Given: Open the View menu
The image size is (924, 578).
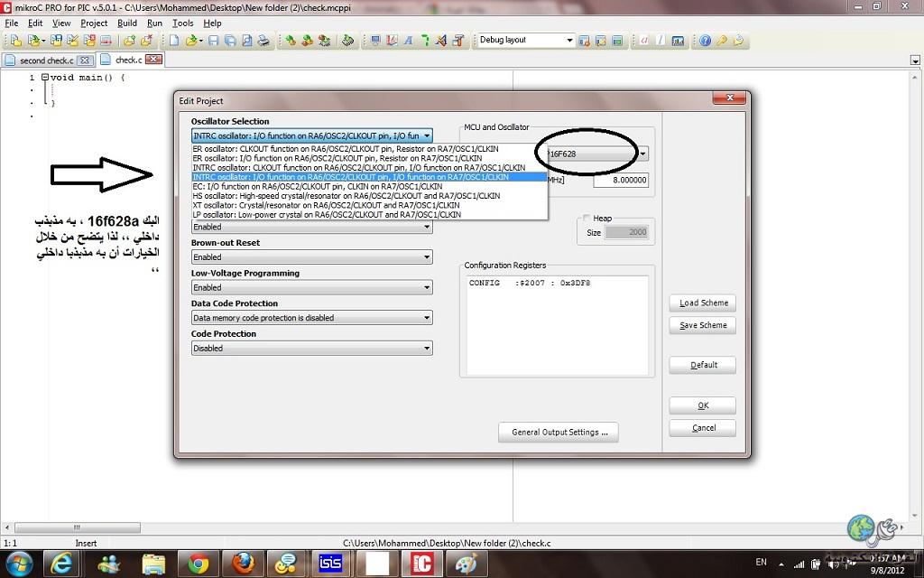Looking at the screenshot, I should pos(61,23).
